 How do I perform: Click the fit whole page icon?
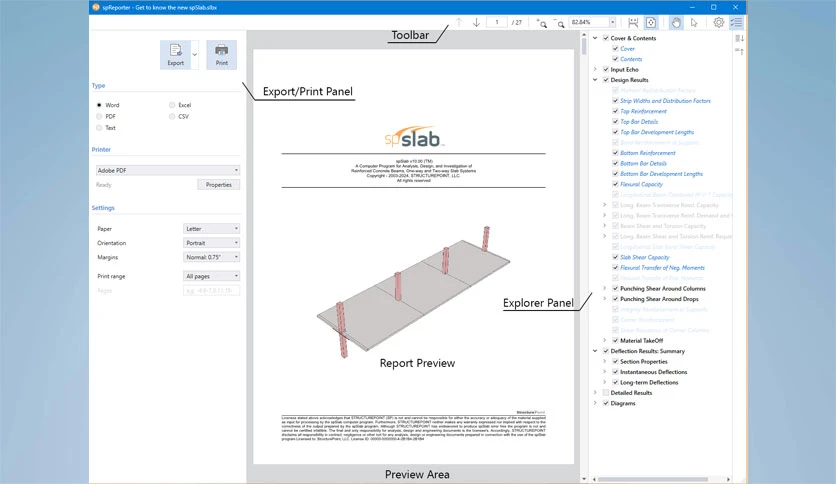pyautogui.click(x=651, y=22)
